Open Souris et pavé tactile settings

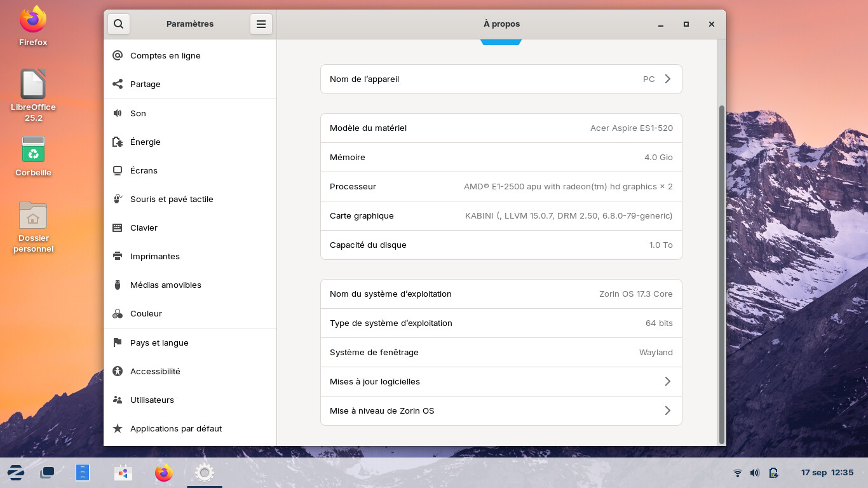[x=172, y=200]
